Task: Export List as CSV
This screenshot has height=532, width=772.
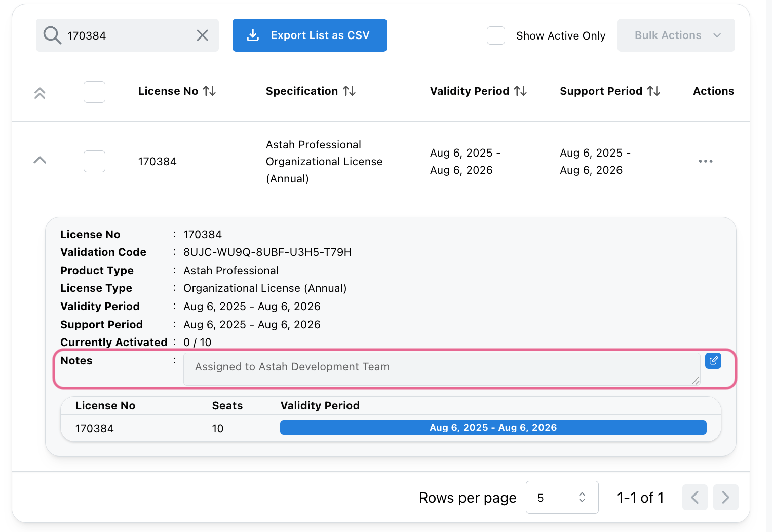Action: [x=310, y=35]
